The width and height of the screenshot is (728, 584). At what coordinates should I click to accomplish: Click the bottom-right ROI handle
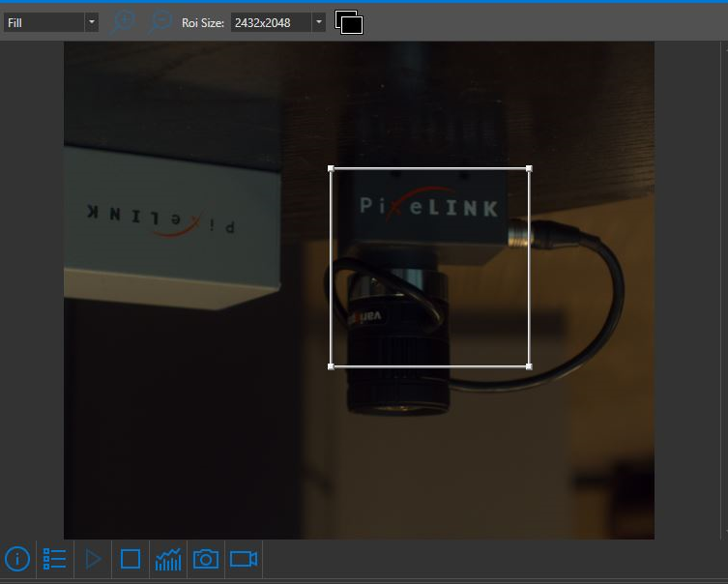tap(529, 366)
